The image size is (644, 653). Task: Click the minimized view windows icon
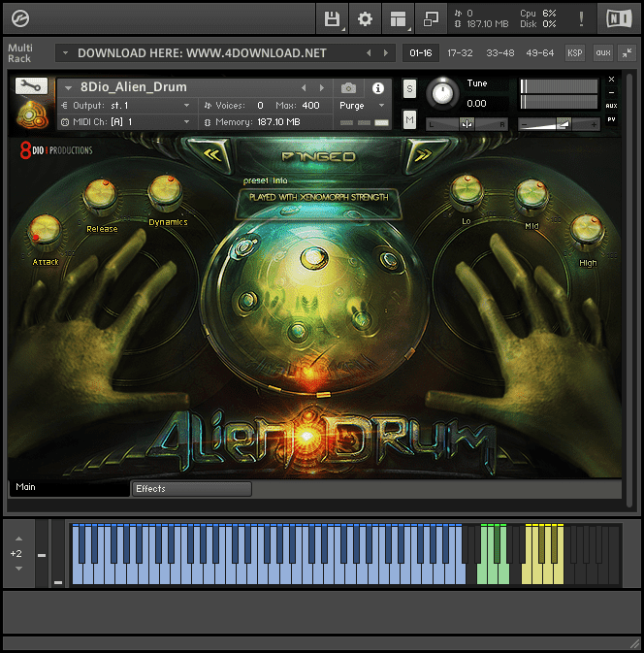pyautogui.click(x=431, y=18)
